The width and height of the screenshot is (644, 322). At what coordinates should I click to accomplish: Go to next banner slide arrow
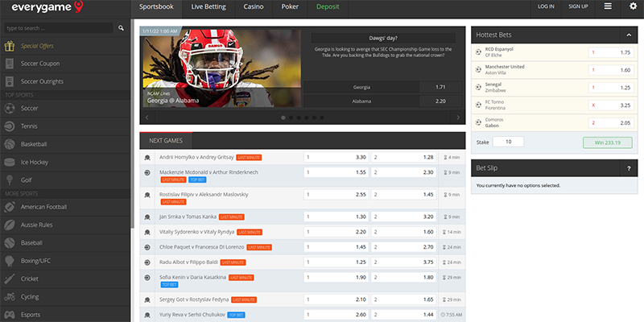click(458, 118)
